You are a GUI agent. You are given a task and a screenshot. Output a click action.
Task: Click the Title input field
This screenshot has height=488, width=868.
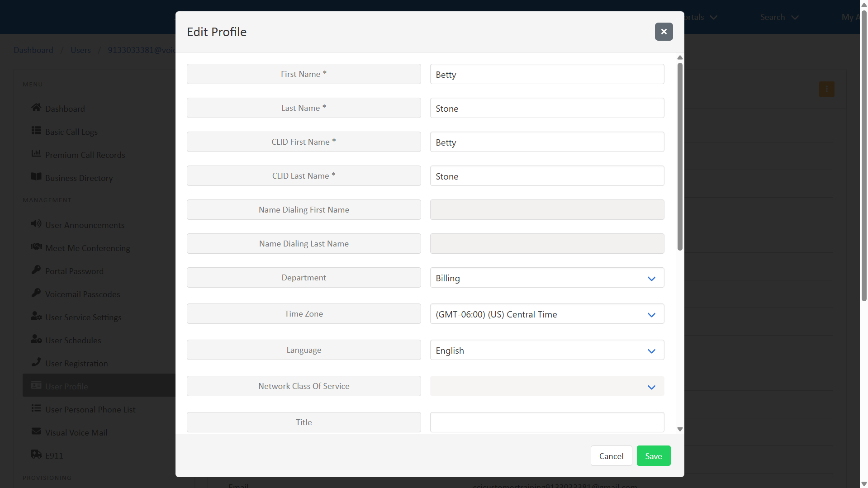click(x=546, y=422)
